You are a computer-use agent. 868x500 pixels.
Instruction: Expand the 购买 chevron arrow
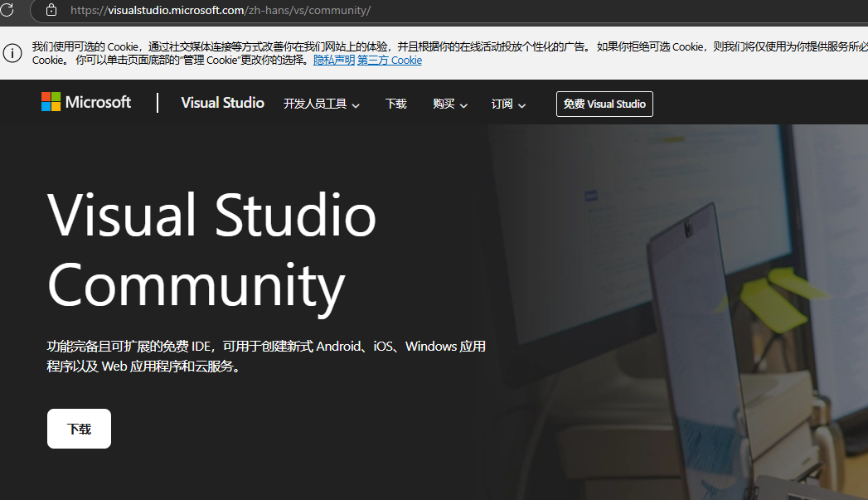[x=463, y=105]
